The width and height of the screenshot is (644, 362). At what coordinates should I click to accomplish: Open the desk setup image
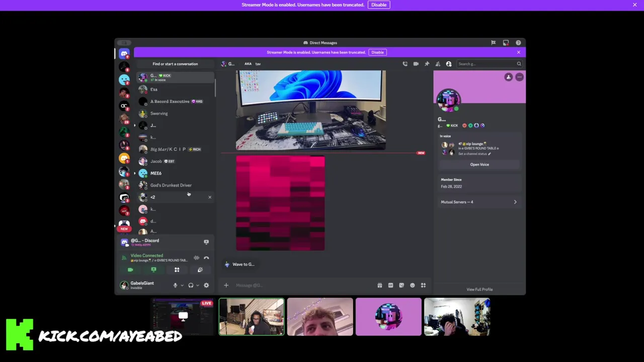tap(311, 110)
